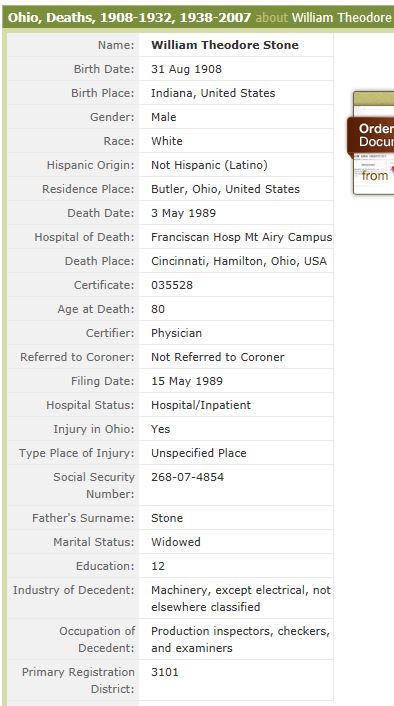This screenshot has height=706, width=394.
Task: Click the birth place Indiana, United States
Action: click(213, 93)
